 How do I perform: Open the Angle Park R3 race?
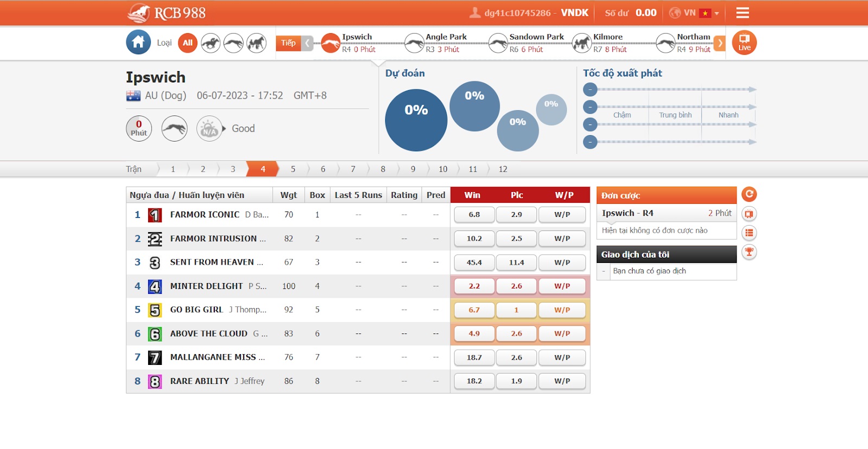(436, 43)
